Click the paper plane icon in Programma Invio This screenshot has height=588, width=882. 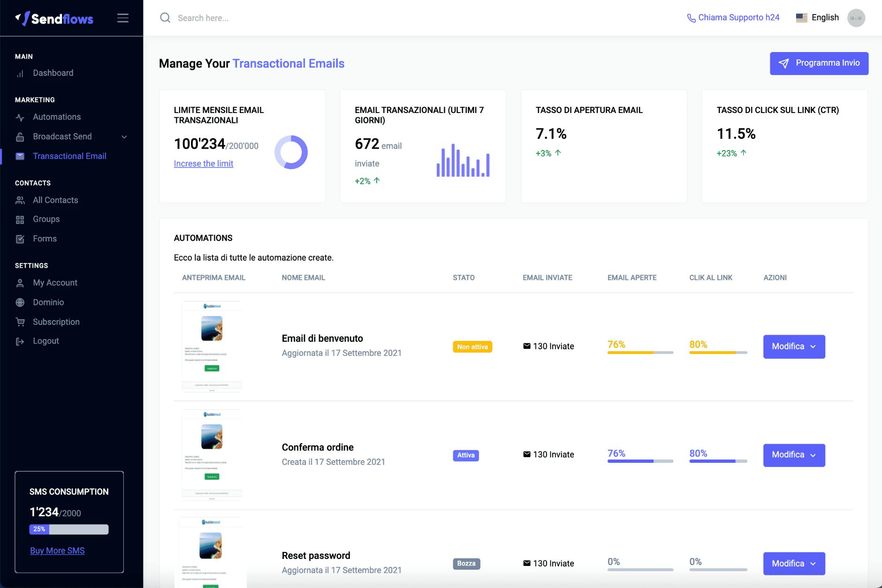(783, 63)
